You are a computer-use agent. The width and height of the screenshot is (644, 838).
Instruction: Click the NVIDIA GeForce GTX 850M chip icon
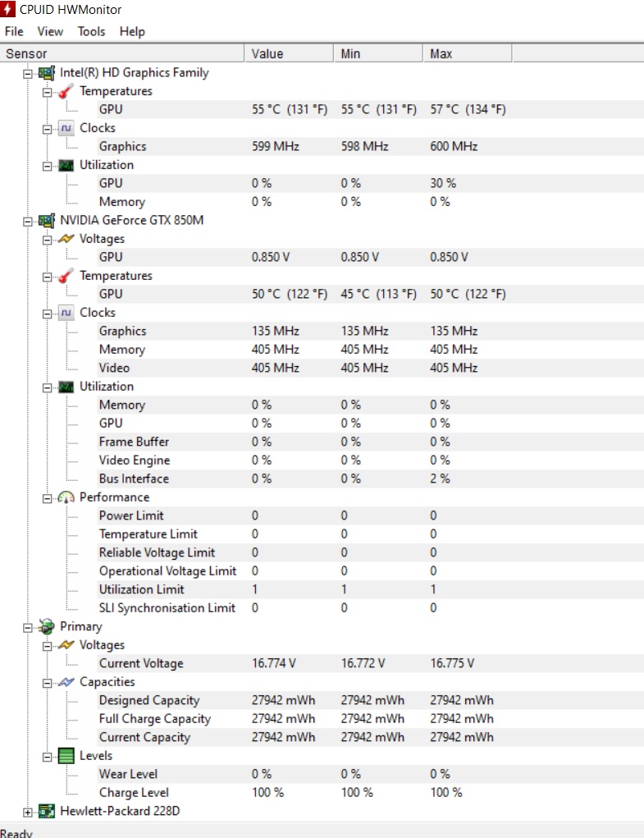[47, 220]
